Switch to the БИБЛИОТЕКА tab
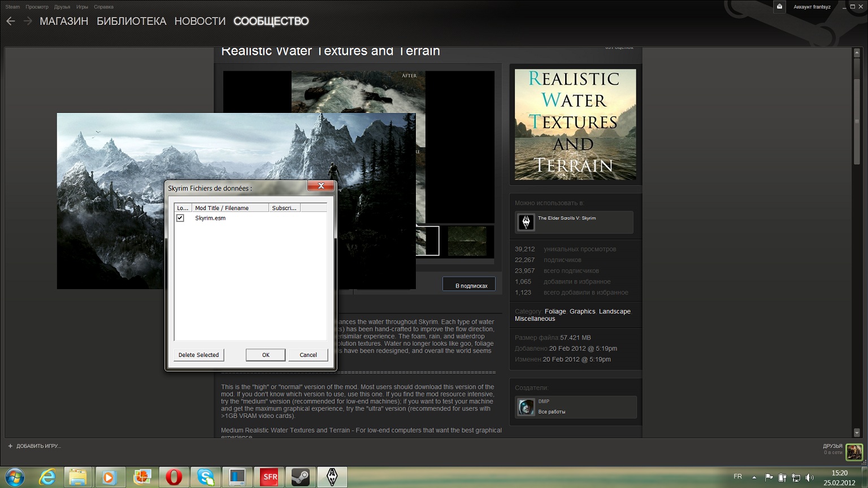Screen dimensions: 868x488 click(x=132, y=21)
